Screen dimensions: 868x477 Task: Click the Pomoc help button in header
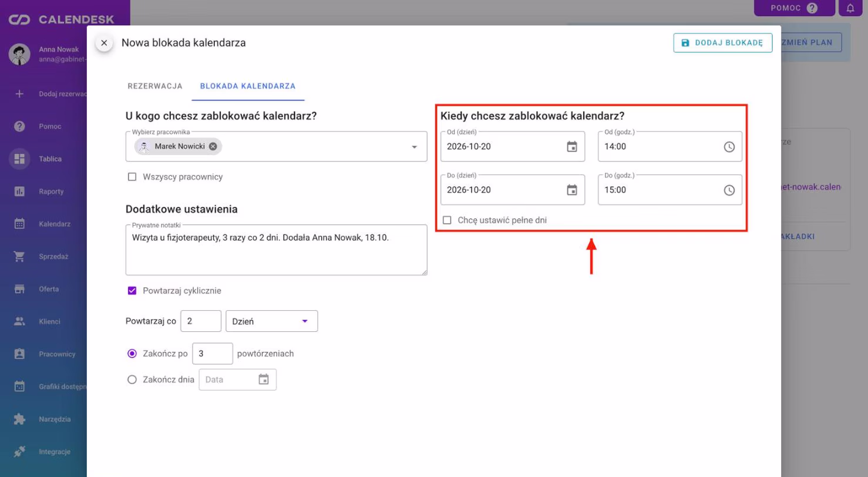795,8
